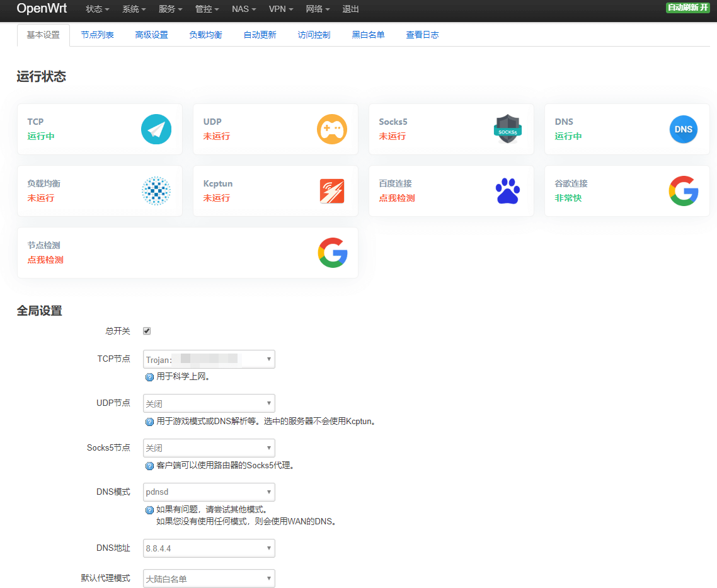Click the Socks5 shield icon
Viewport: 717px width, 588px height.
coord(508,129)
